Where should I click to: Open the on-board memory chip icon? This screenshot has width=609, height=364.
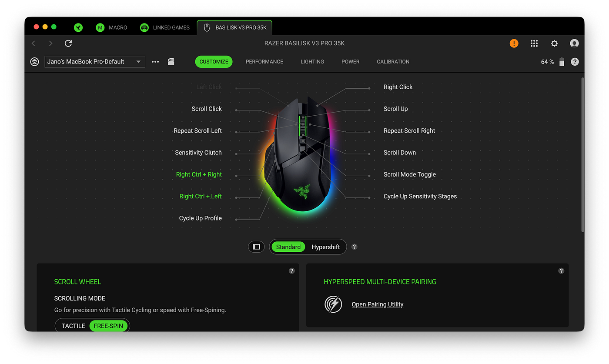(171, 62)
